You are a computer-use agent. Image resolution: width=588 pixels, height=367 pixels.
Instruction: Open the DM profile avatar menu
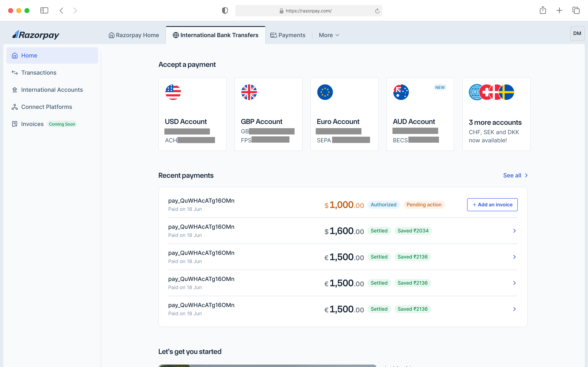click(577, 33)
